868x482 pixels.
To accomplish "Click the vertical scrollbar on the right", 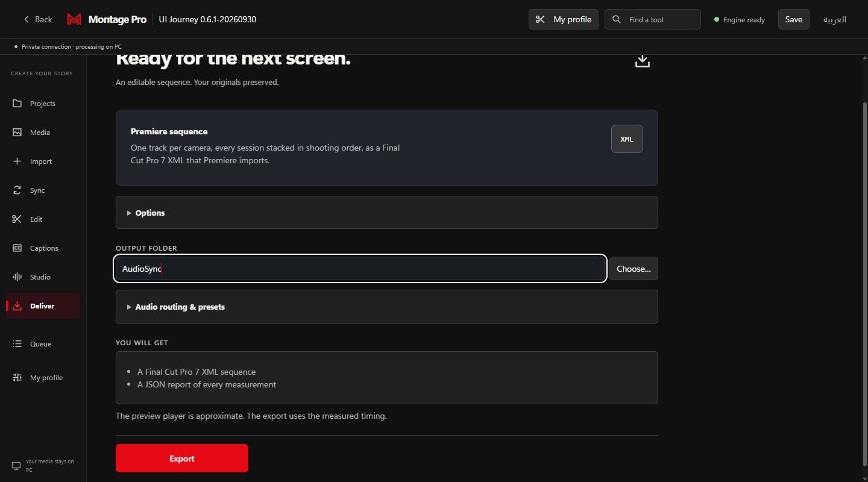I will click(865, 283).
